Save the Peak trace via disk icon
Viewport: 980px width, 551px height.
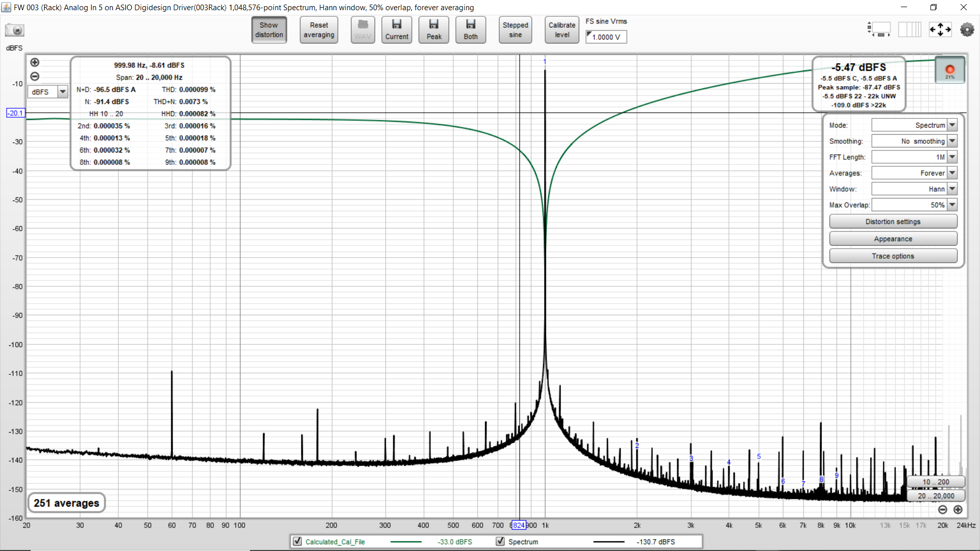pos(434,30)
